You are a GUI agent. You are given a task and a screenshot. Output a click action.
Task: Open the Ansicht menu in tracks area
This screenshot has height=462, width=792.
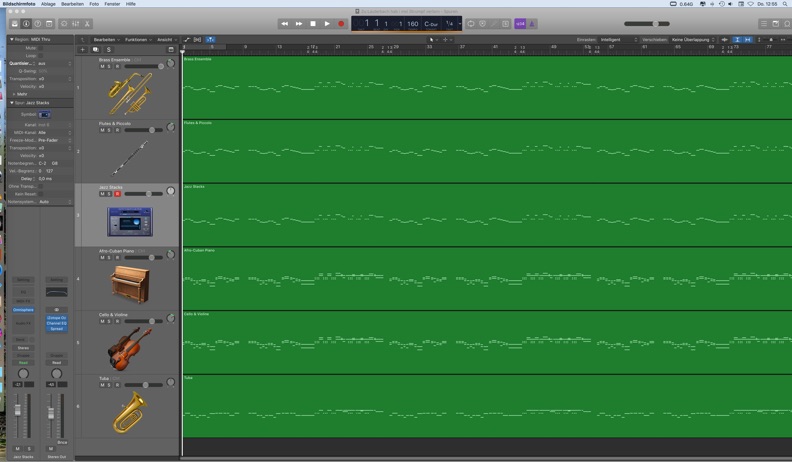[x=167, y=39]
